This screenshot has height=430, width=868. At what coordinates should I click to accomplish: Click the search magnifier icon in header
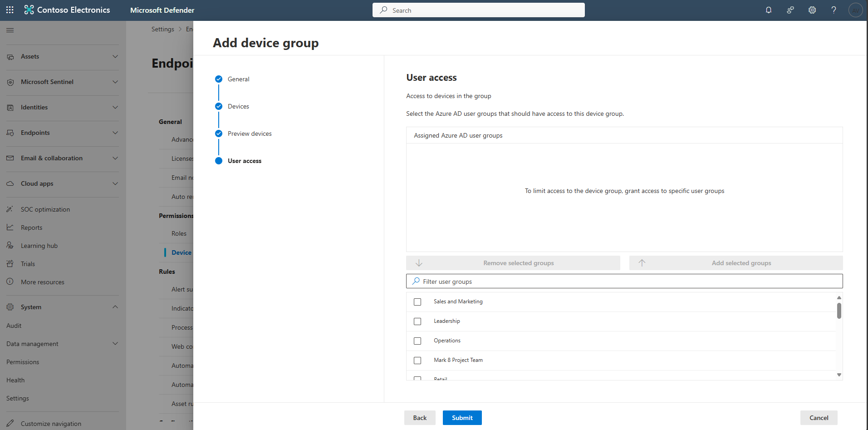(384, 10)
